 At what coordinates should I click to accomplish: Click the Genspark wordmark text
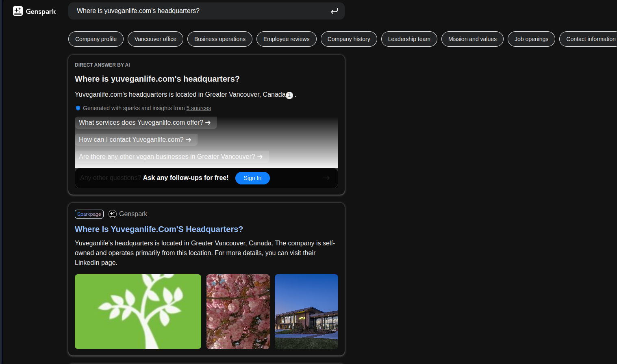tap(41, 11)
